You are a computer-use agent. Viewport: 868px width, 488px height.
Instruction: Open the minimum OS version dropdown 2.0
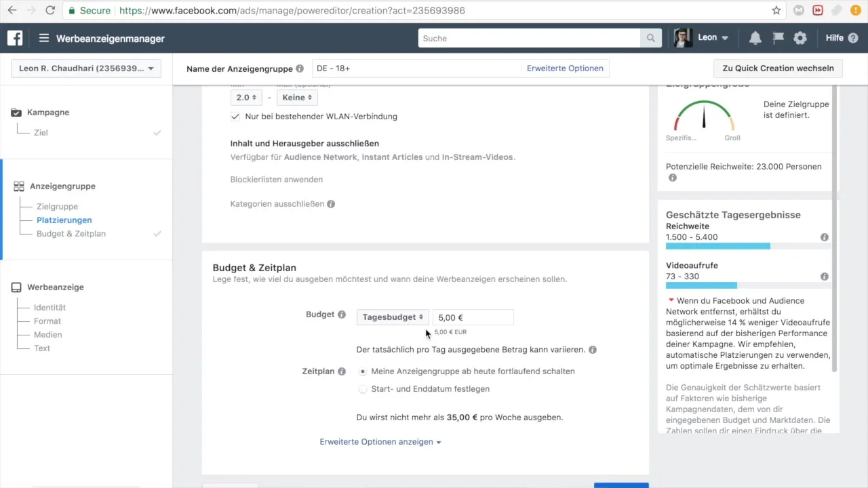246,98
